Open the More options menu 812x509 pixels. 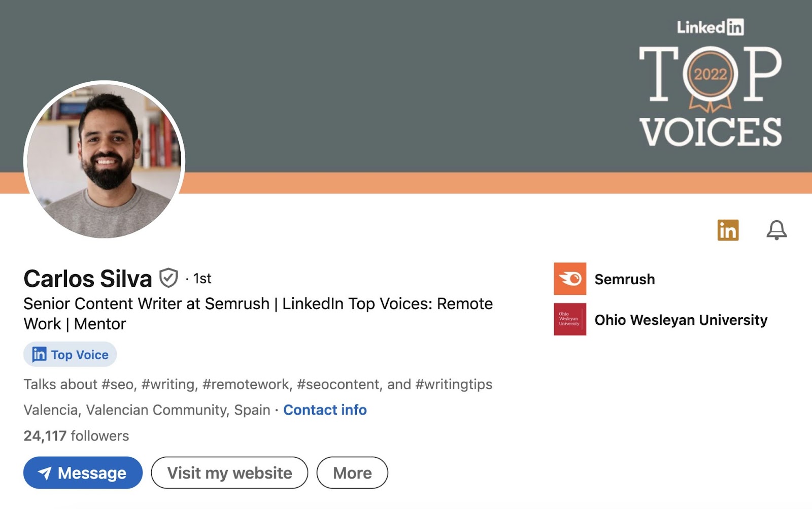pos(352,472)
